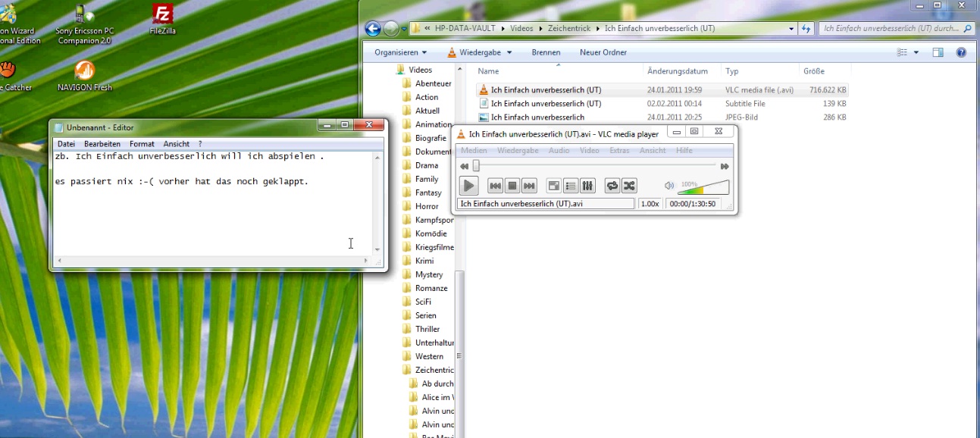Change view with the Explorer view icon
The width and height of the screenshot is (980, 438).
point(902,52)
